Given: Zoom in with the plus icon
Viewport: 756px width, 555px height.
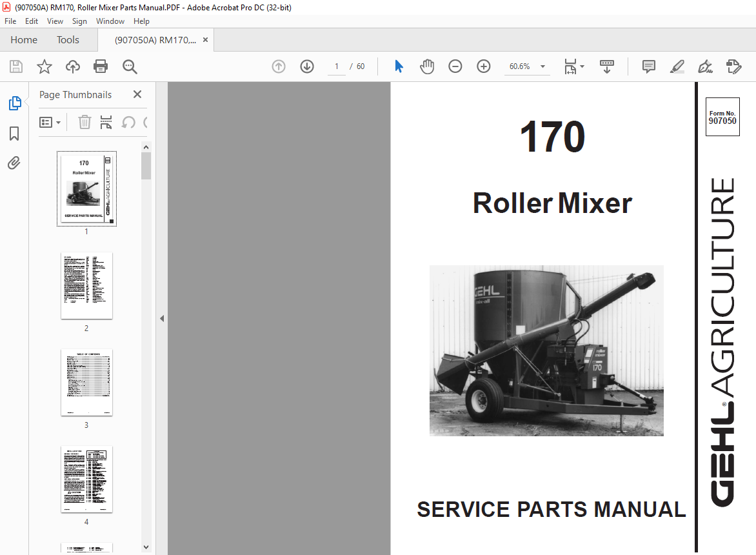Looking at the screenshot, I should (484, 66).
